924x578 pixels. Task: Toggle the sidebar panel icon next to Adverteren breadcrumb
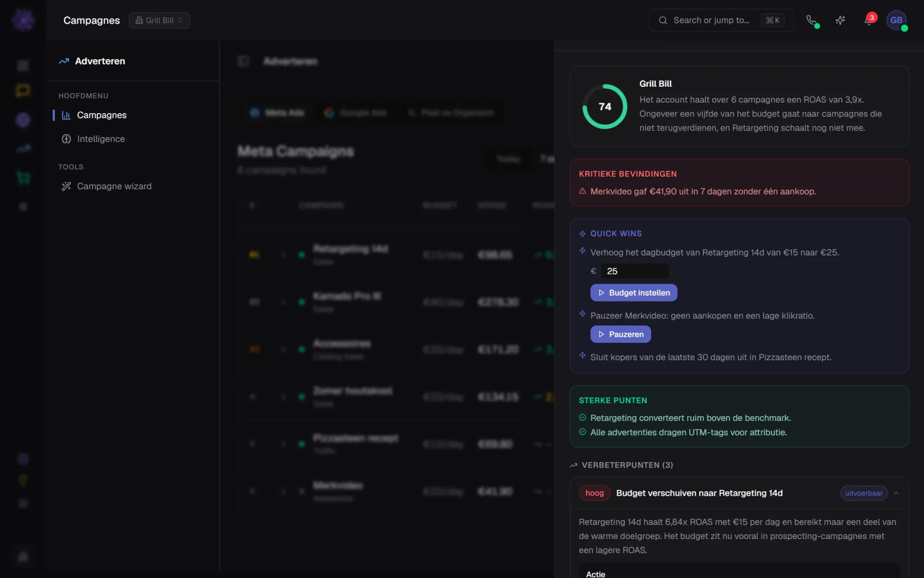(x=244, y=61)
